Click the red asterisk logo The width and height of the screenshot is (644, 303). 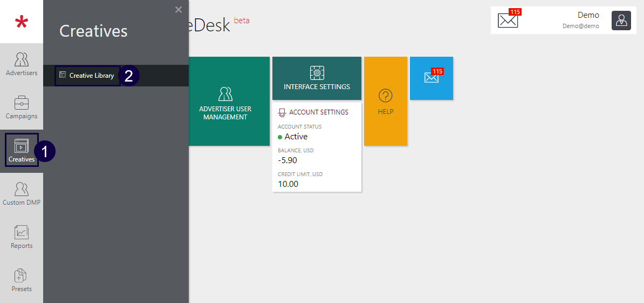(22, 22)
